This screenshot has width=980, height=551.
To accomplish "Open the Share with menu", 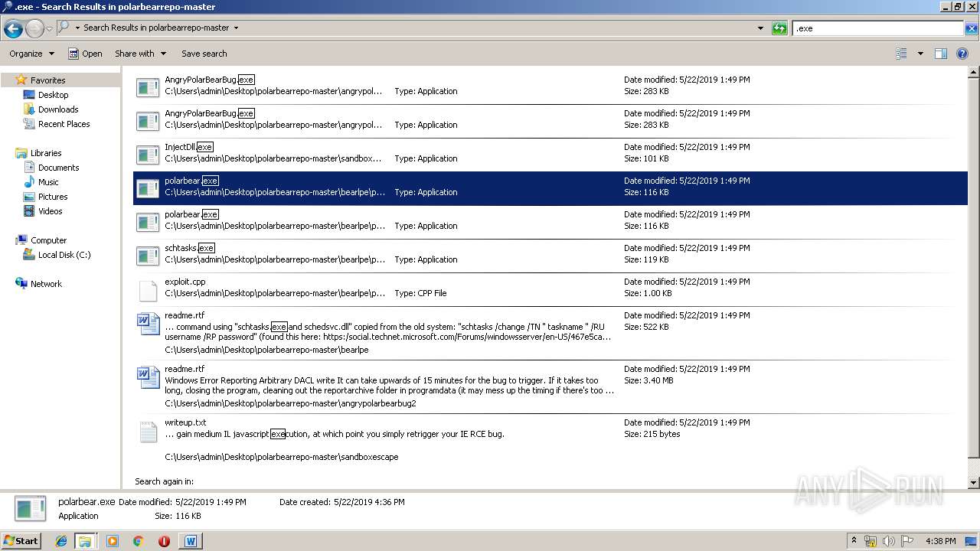I will coord(140,54).
